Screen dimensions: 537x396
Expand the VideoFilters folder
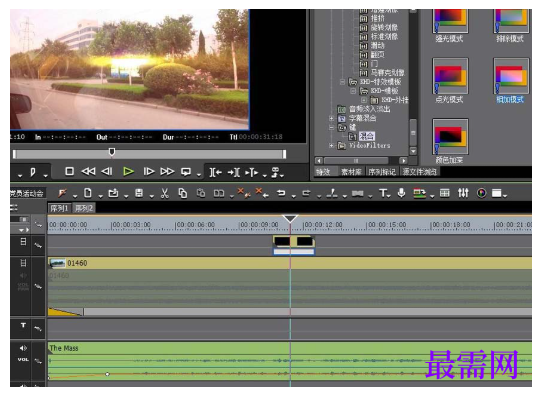[331, 146]
